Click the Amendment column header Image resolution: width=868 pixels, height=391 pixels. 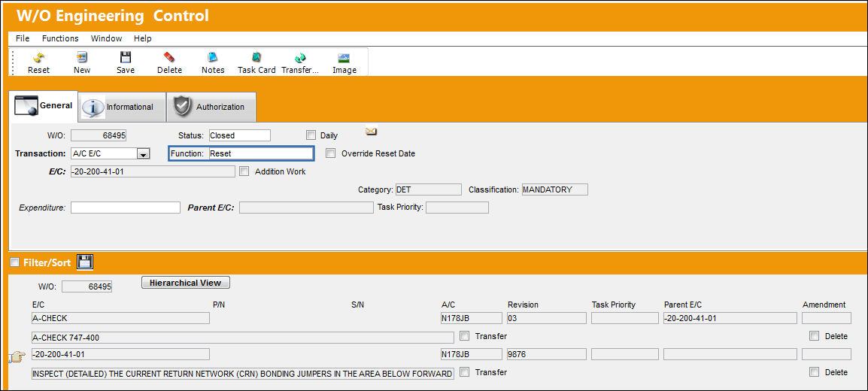[x=824, y=305]
